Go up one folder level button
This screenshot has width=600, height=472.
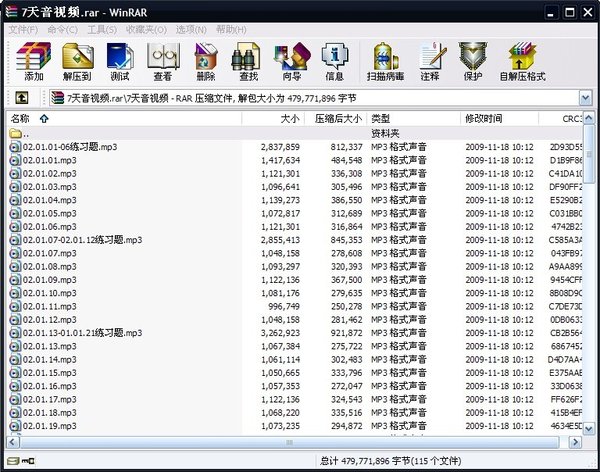(x=22, y=98)
